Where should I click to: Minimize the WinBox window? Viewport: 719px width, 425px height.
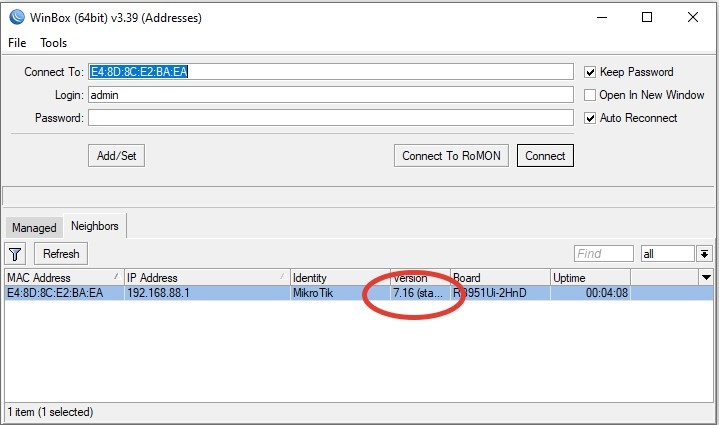tap(602, 17)
